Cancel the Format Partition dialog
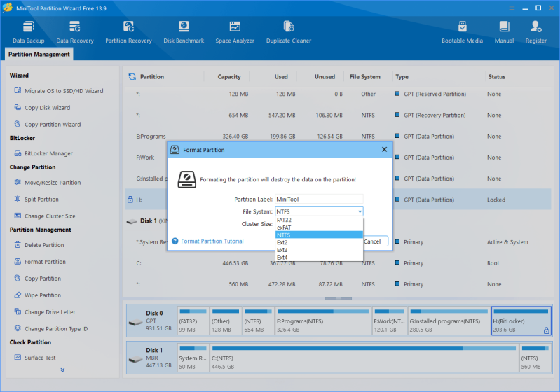 (376, 241)
